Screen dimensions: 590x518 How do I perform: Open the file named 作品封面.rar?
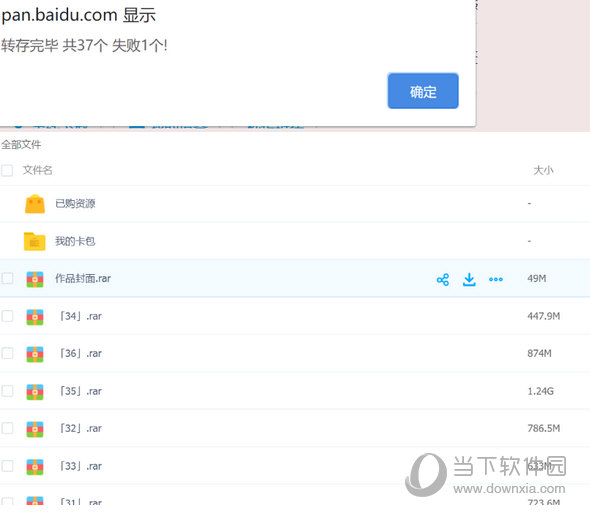tap(83, 278)
